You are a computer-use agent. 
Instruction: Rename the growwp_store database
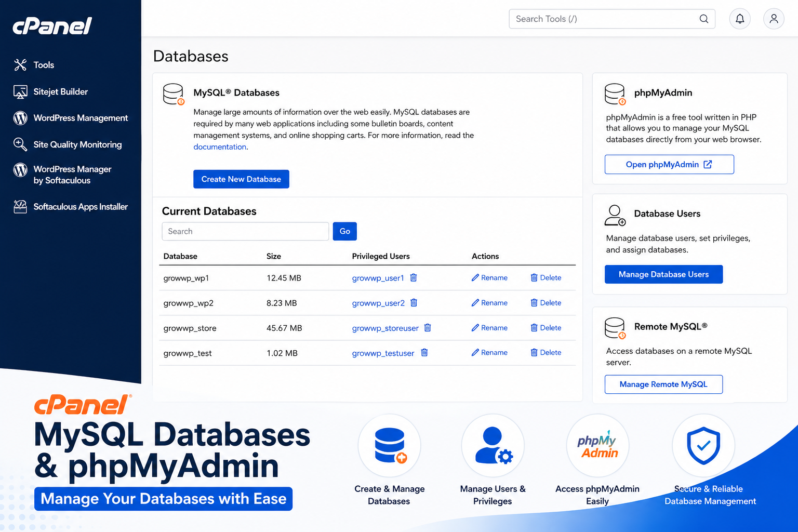(489, 328)
